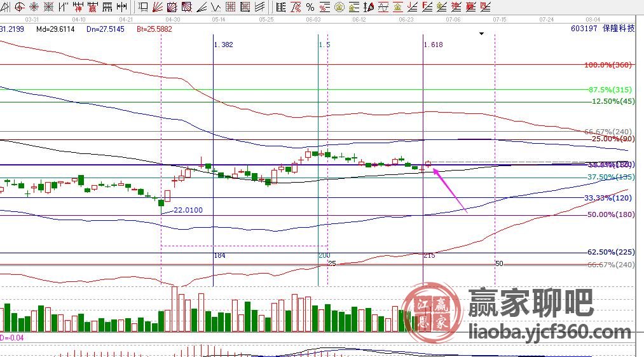
Task: Click the 1.618 time ratio label
Action: pyautogui.click(x=434, y=45)
